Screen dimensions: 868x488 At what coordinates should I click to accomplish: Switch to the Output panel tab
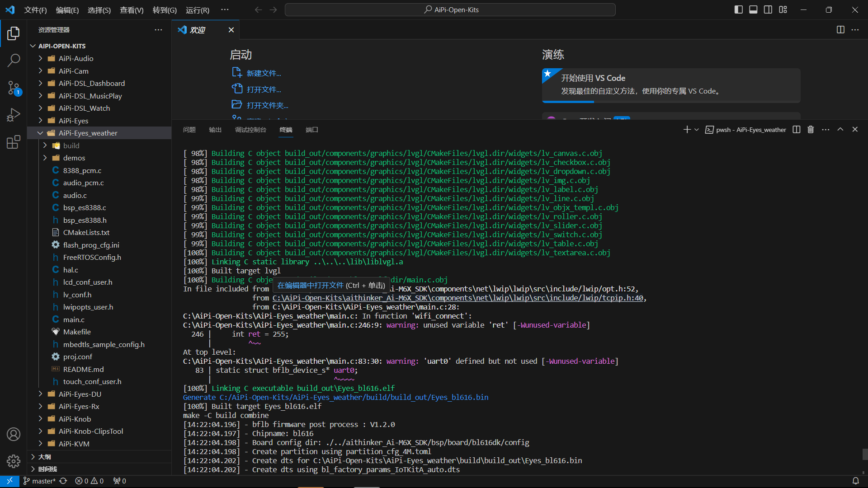coord(215,130)
